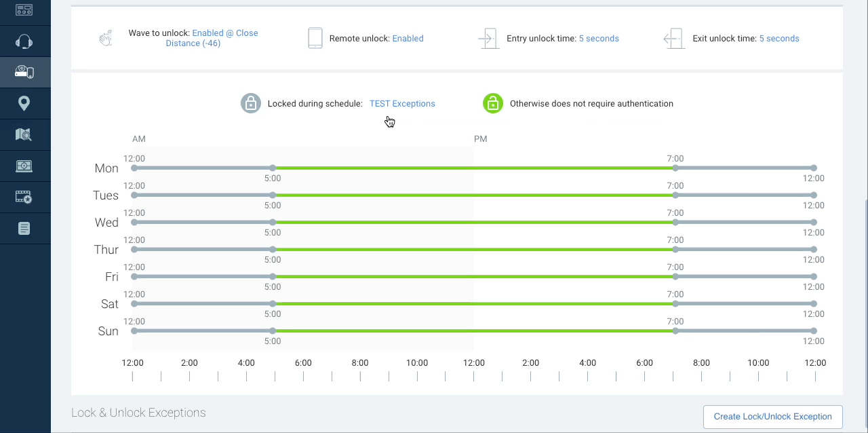Click Create Lock/Unlock Exception button
Image resolution: width=868 pixels, height=433 pixels.
[773, 417]
